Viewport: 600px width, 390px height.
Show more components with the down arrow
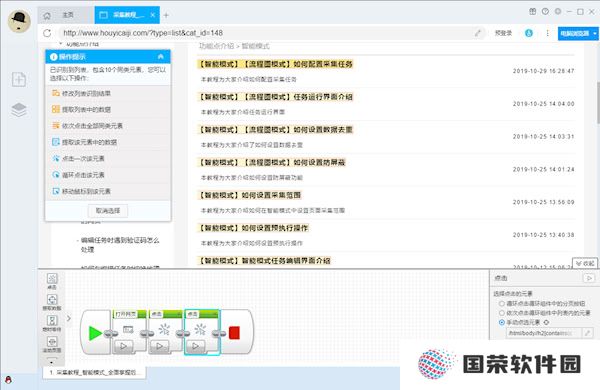click(52, 361)
